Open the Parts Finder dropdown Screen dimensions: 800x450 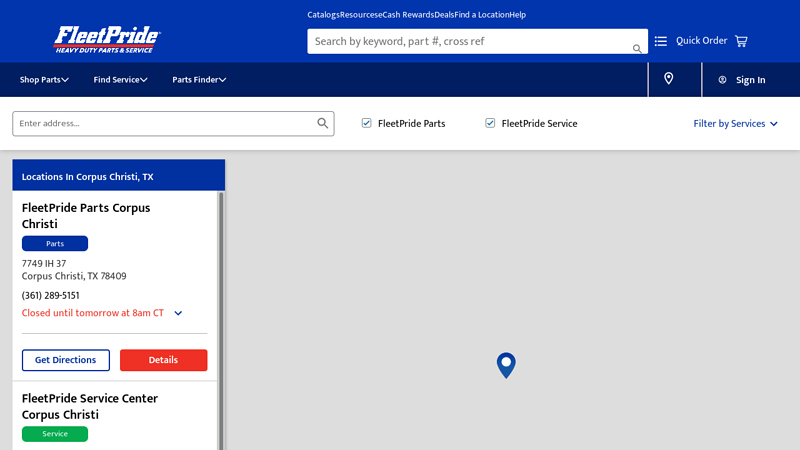199,80
